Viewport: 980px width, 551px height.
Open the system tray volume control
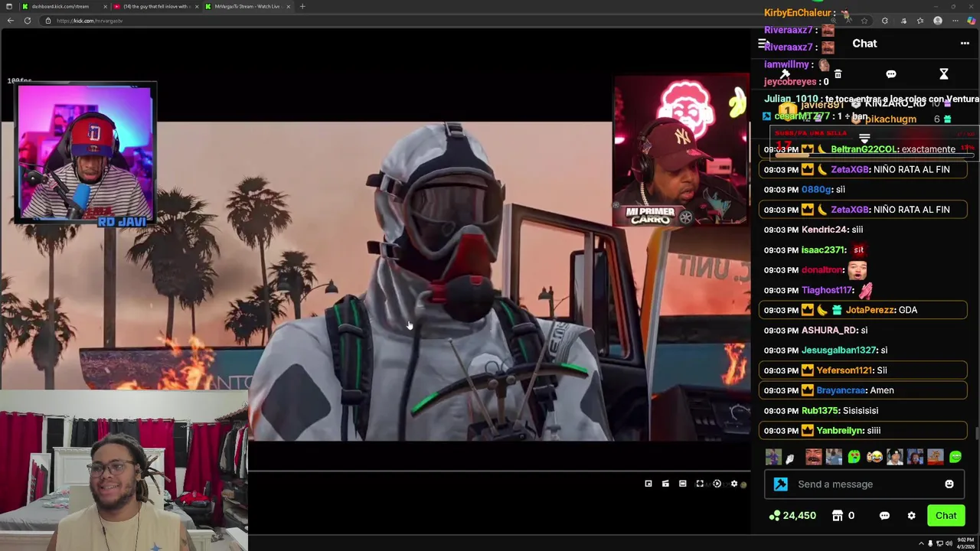(x=949, y=544)
